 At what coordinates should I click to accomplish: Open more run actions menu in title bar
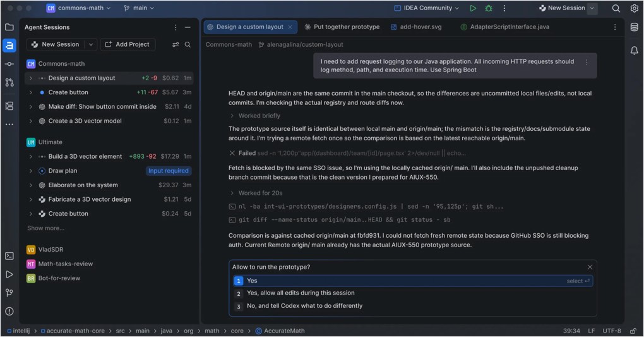pos(504,8)
